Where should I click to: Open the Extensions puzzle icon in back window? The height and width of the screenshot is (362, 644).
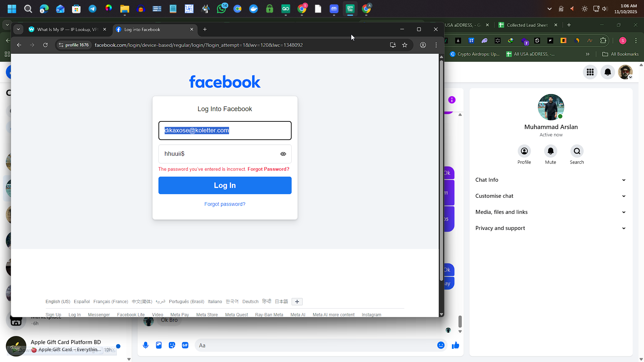603,41
